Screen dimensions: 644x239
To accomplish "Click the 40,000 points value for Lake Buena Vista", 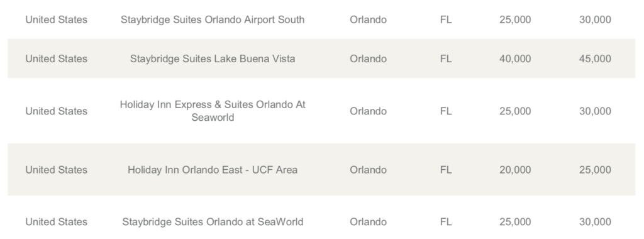I will [x=515, y=58].
